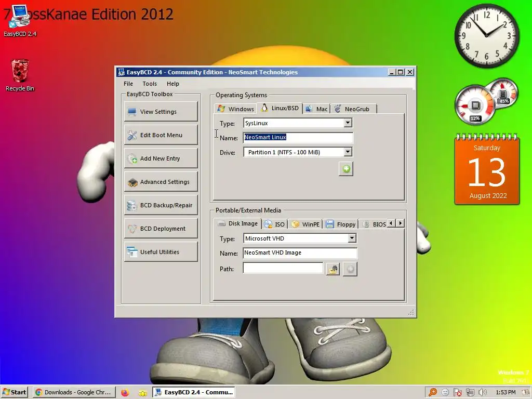Switch to the Mac tab
532x399 pixels.
click(x=316, y=109)
